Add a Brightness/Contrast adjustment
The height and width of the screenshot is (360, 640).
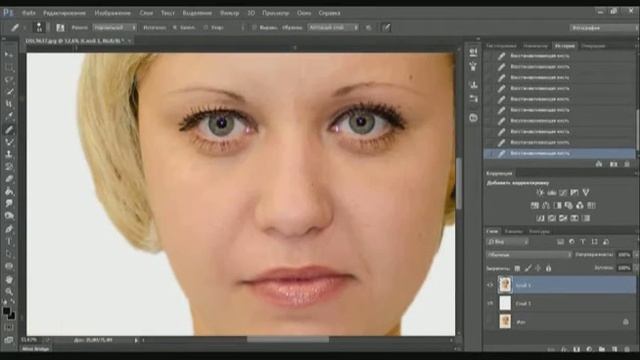point(540,193)
